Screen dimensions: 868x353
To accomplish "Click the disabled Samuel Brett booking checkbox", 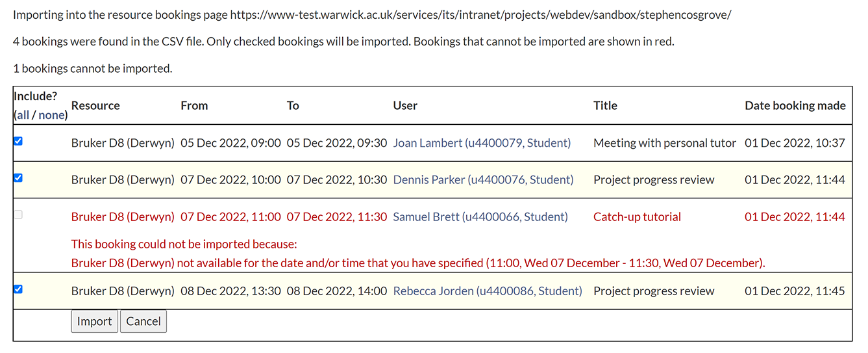I will [18, 215].
